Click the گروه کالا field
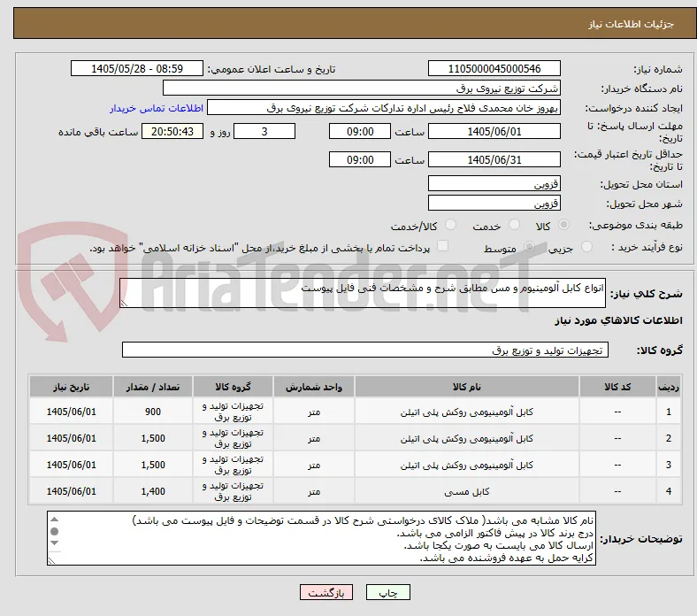Screen dimensions: 697x616 pos(365,350)
